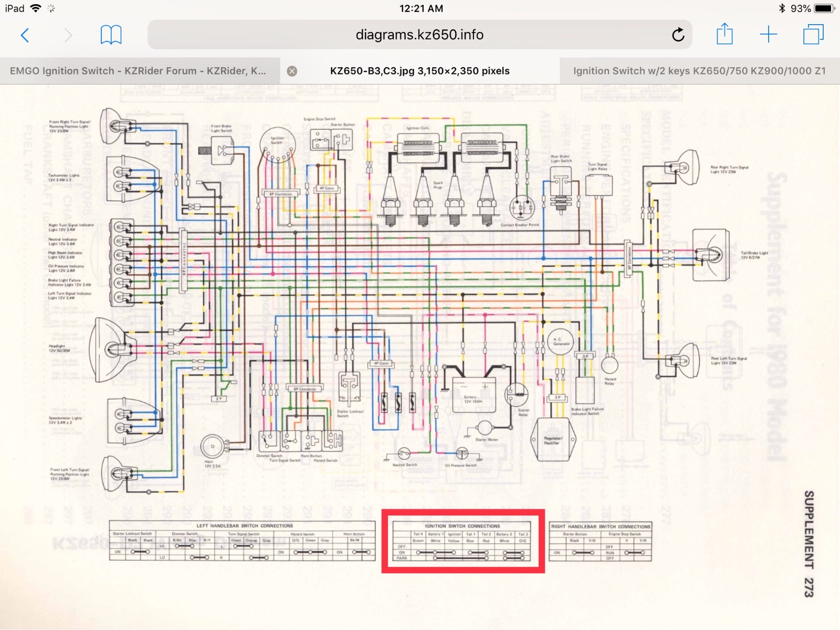Reload the diagrams.kz650.info page
The height and width of the screenshot is (630, 840).
(678, 35)
